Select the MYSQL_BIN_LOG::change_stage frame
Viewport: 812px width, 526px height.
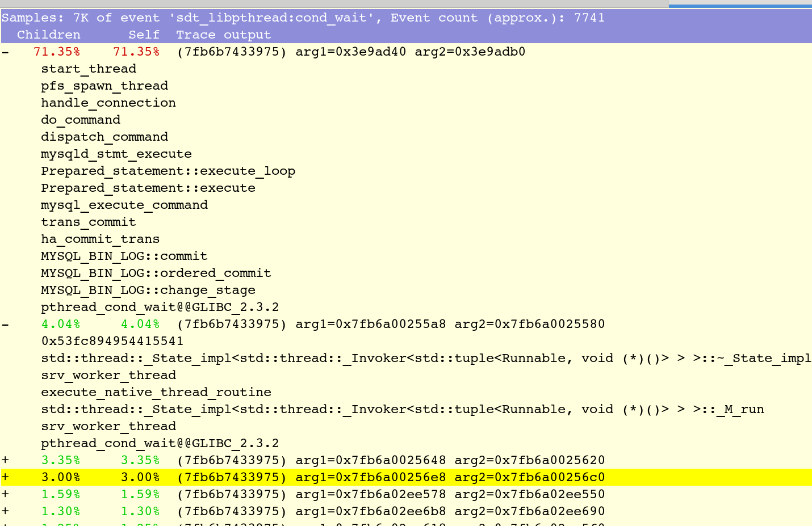tap(148, 290)
